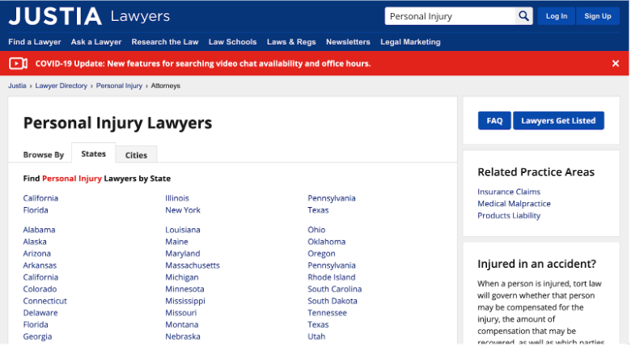Open the New York link

point(183,210)
